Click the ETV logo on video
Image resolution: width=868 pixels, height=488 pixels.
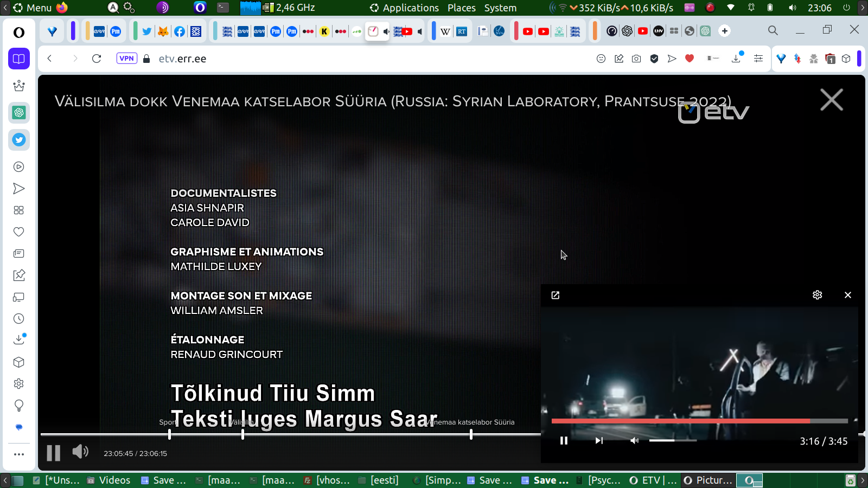click(x=713, y=112)
